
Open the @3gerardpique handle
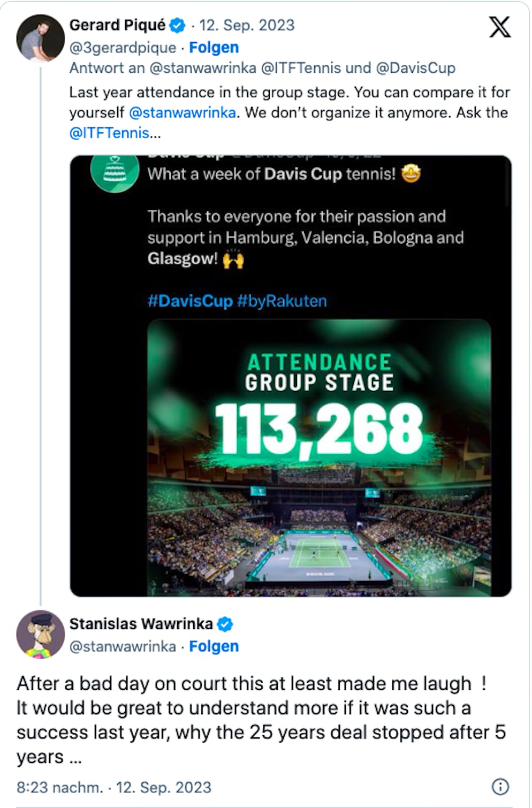click(123, 48)
